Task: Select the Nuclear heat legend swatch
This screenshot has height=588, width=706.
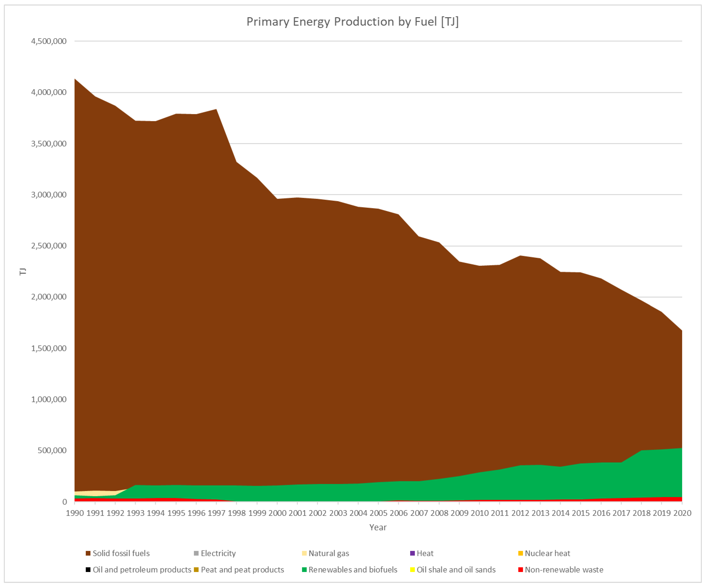Action: (x=520, y=553)
